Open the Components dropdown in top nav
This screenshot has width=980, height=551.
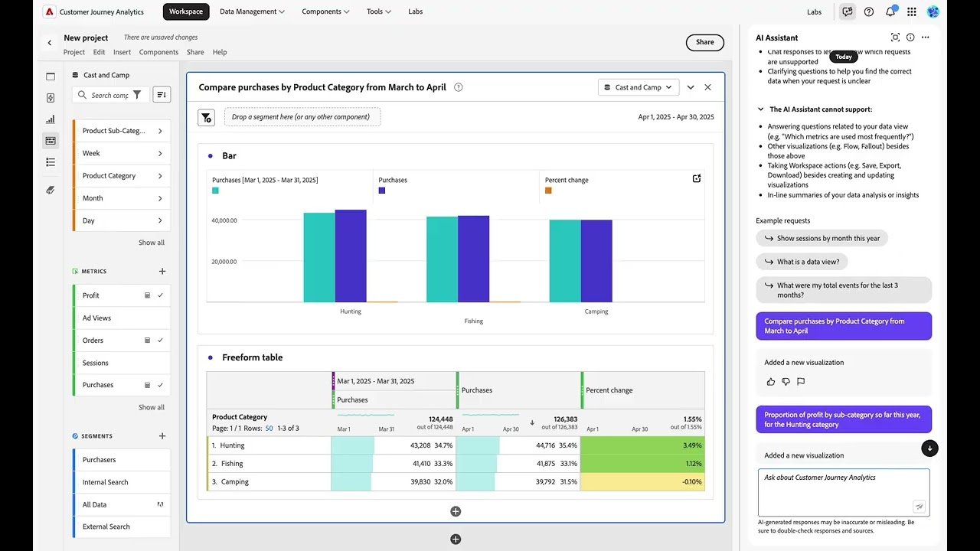point(325,11)
